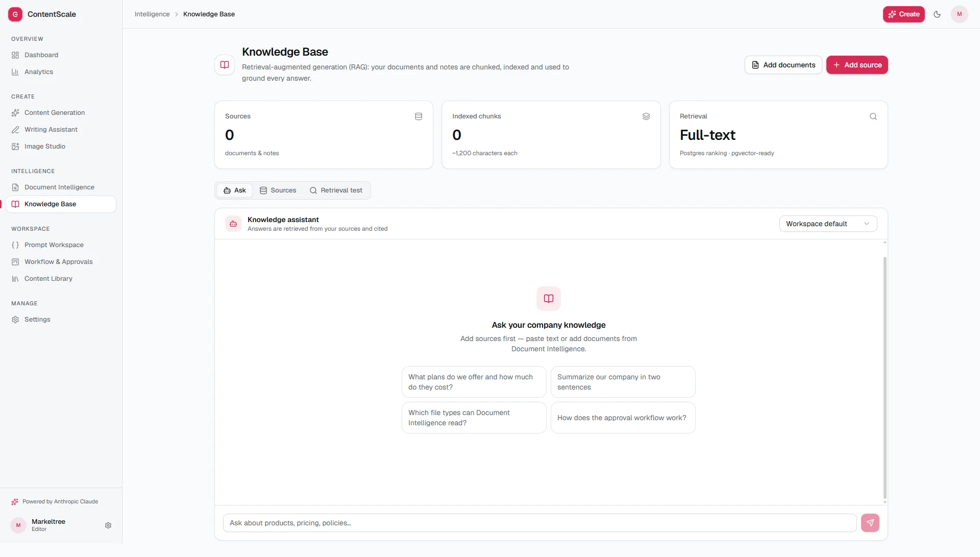Open Image Studio
Viewport: 980px width, 557px height.
(x=61, y=147)
